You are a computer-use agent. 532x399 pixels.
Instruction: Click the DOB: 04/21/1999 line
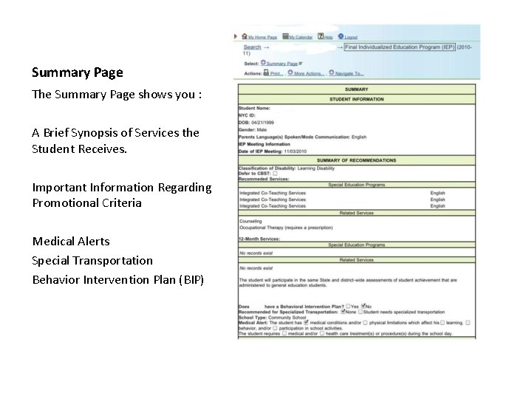point(256,123)
